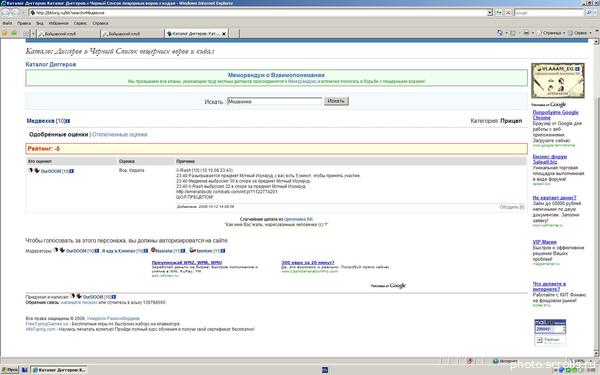This screenshot has height=375, width=600.
Task: Open the 300 евро за 20 минут ad
Action: tap(308, 262)
